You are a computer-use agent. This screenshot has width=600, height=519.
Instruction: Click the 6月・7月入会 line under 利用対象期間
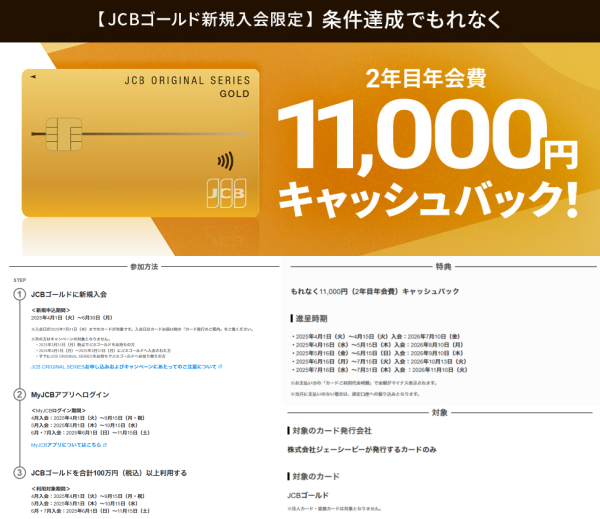point(90,511)
